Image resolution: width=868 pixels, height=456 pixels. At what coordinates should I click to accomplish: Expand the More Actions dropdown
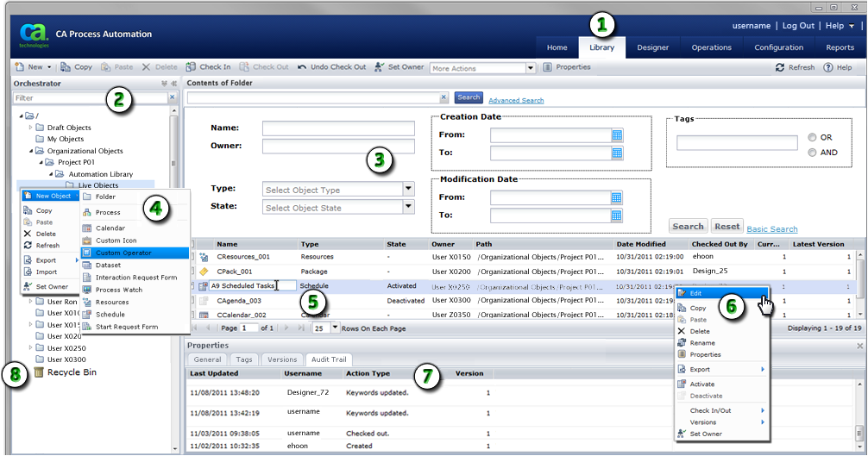531,68
